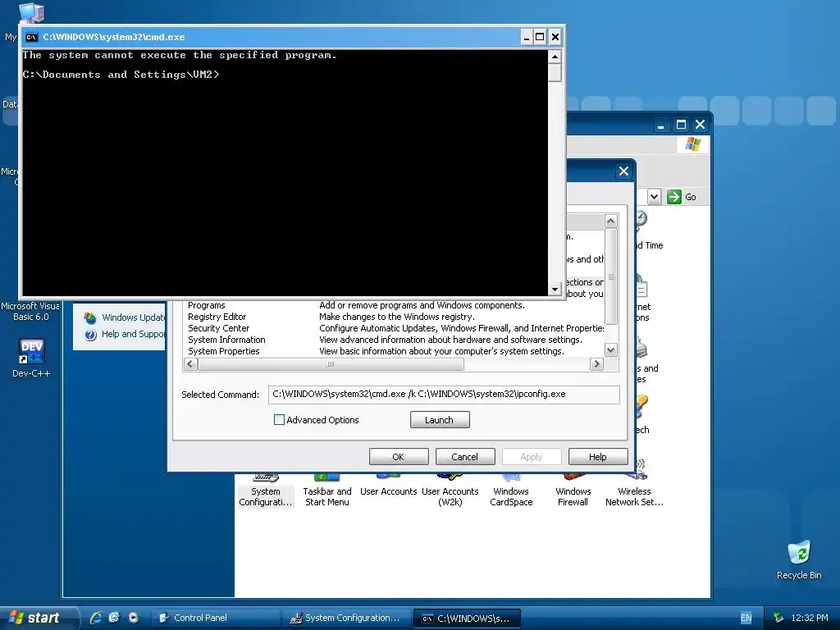Open the My Computer desktop icon

31,13
